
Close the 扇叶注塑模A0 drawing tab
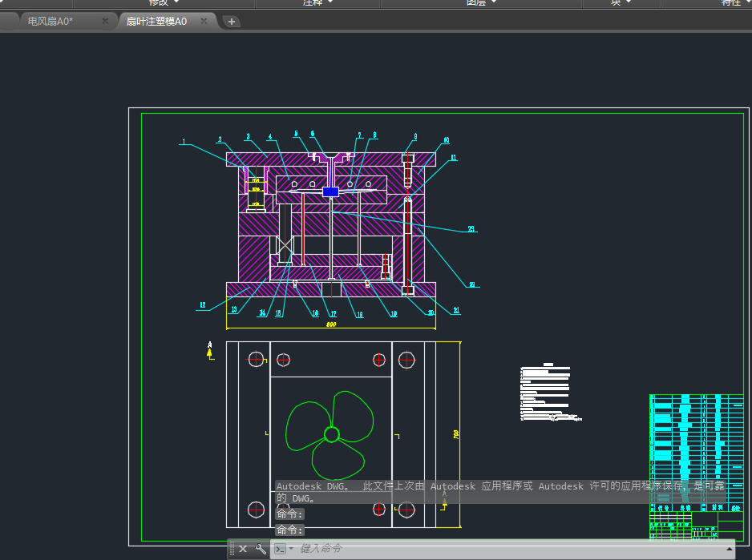tap(204, 21)
